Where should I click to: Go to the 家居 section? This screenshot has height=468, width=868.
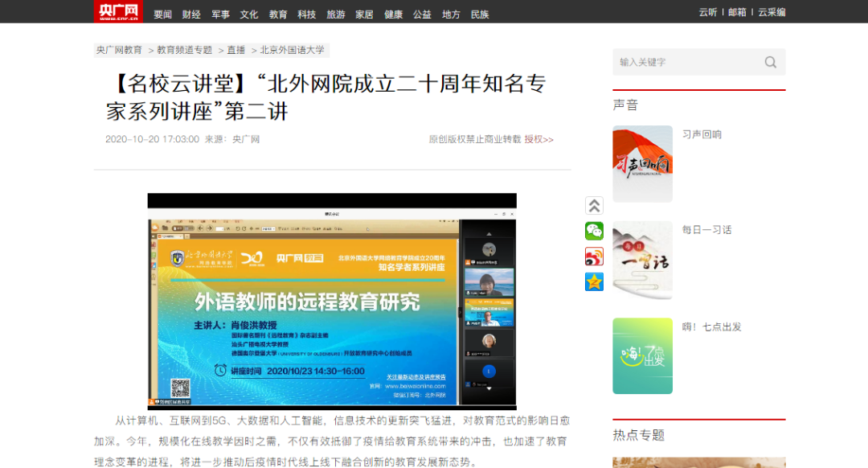click(x=364, y=14)
